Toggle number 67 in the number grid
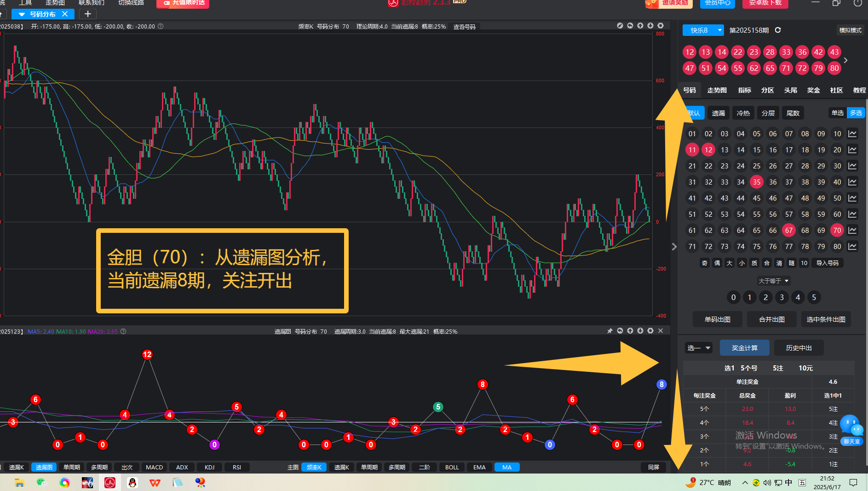 789,230
